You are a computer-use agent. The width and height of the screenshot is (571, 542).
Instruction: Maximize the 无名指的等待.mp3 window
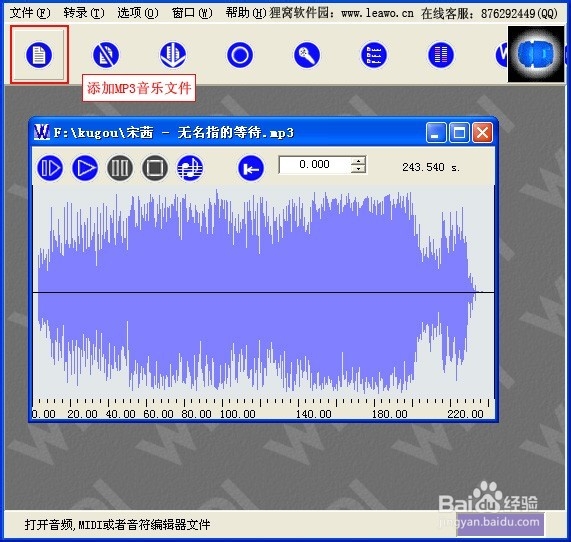tap(459, 132)
